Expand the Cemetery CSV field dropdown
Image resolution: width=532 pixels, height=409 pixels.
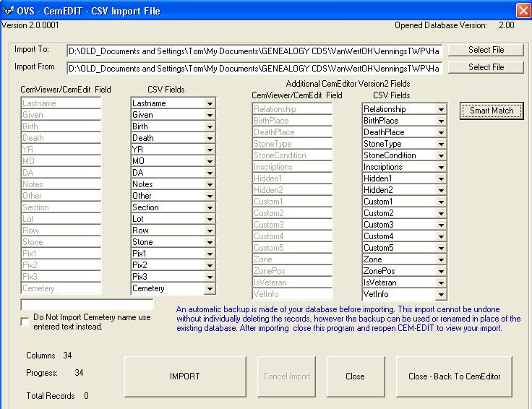210,288
